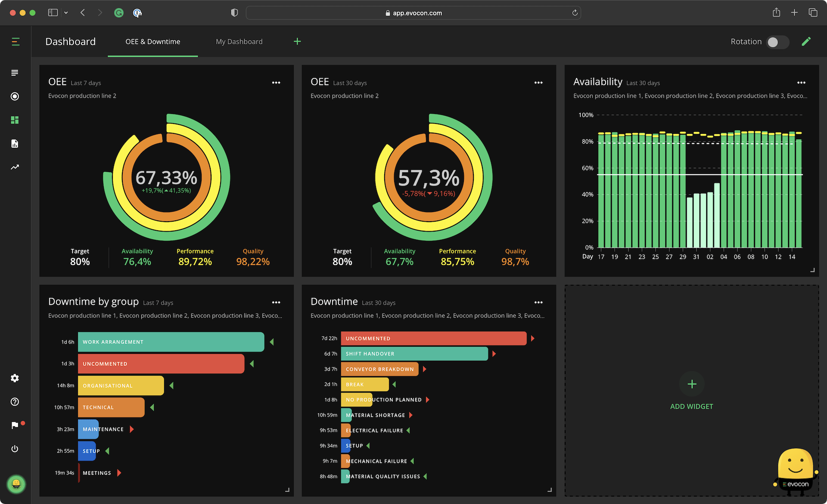Open the trend line chart sidebar icon
The height and width of the screenshot is (504, 827).
15,167
